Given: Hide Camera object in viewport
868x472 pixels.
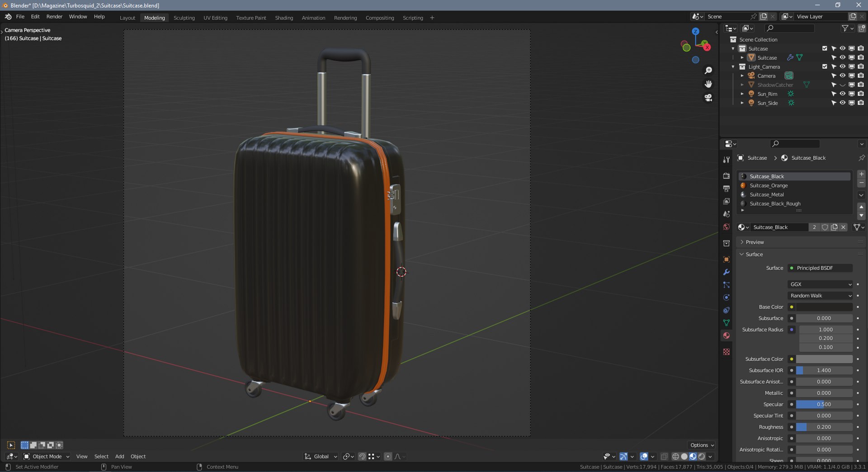Looking at the screenshot, I should tap(843, 76).
